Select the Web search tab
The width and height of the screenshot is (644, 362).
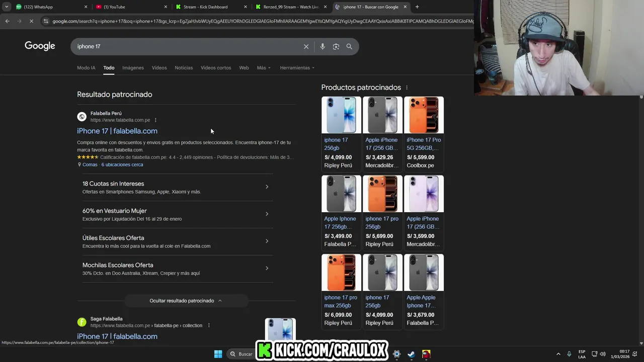[244, 68]
